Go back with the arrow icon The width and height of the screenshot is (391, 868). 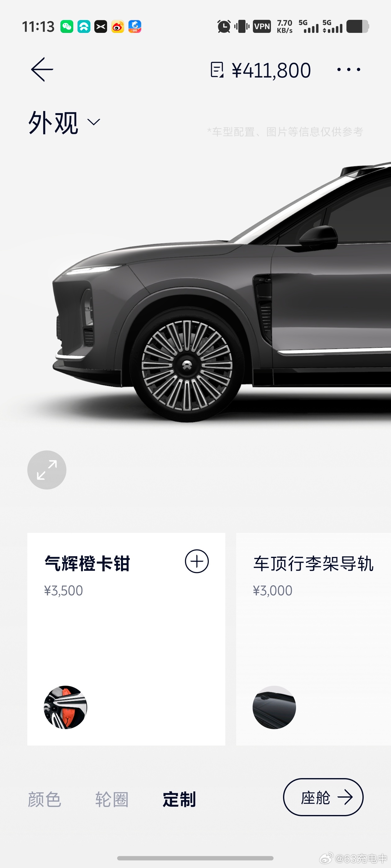pos(42,69)
